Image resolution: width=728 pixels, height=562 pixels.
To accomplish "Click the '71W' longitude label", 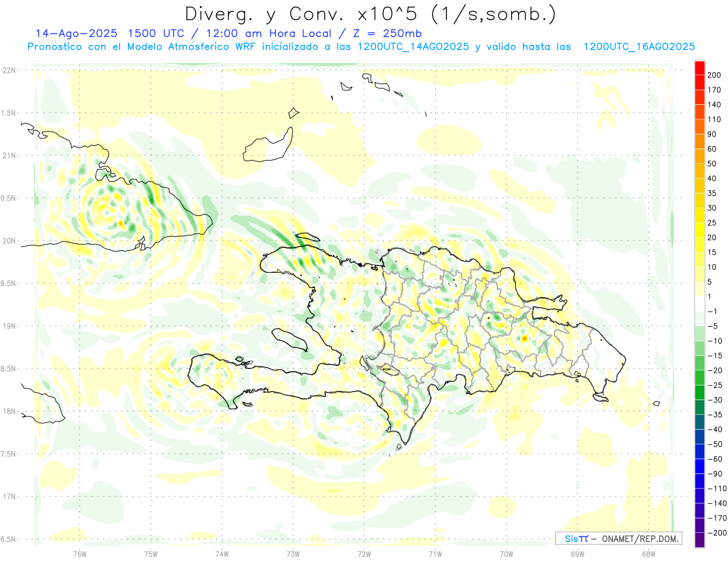I will point(435,554).
